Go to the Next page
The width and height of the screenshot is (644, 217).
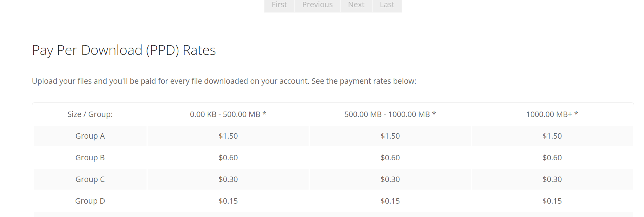click(x=356, y=5)
